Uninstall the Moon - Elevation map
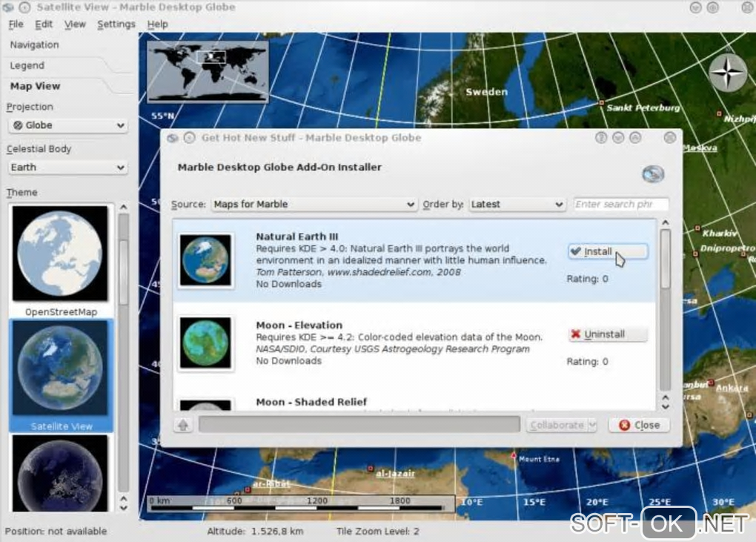Viewport: 756px width, 542px height. (x=608, y=334)
